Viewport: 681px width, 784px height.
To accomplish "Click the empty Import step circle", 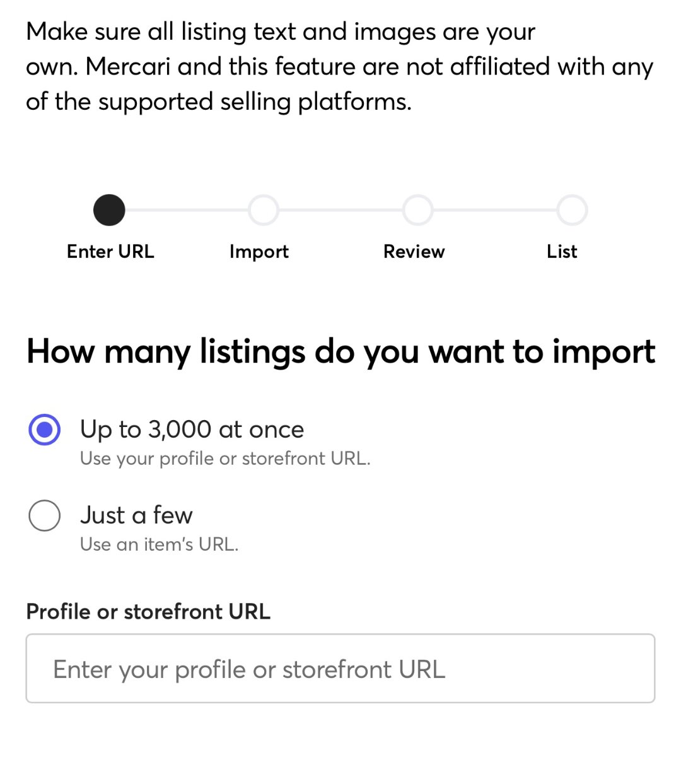I will pyautogui.click(x=264, y=210).
